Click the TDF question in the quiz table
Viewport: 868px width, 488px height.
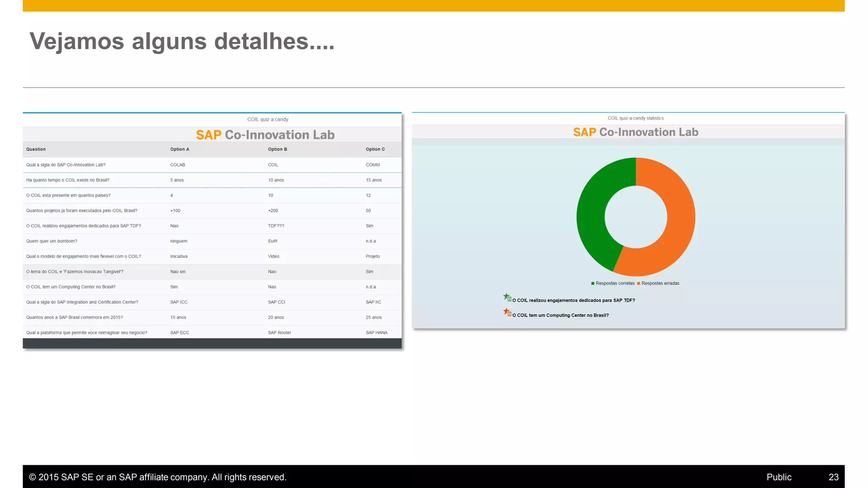click(x=83, y=226)
